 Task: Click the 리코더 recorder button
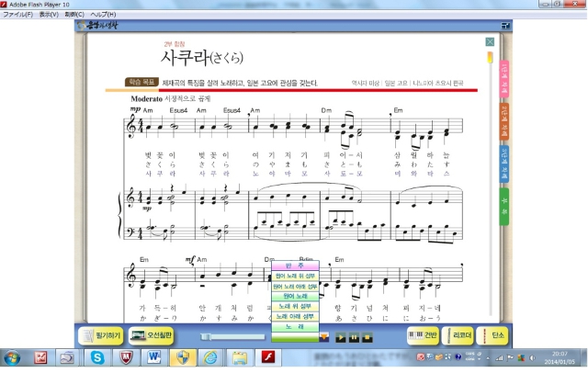pyautogui.click(x=458, y=335)
